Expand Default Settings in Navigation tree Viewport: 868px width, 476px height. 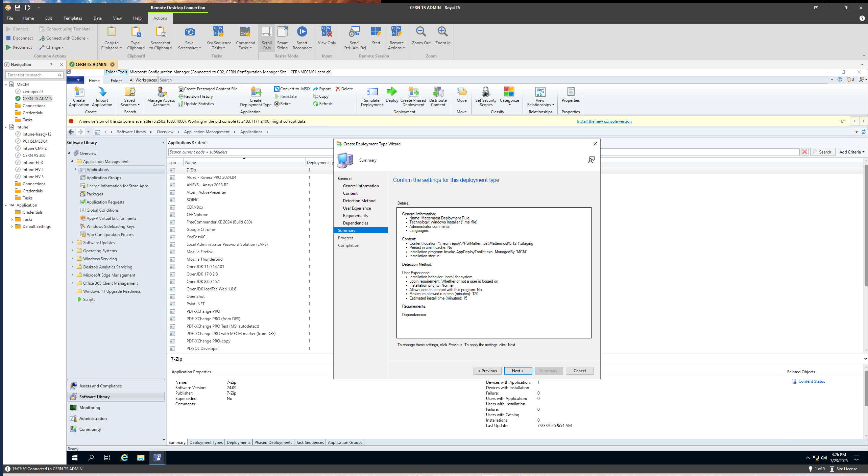click(x=12, y=227)
